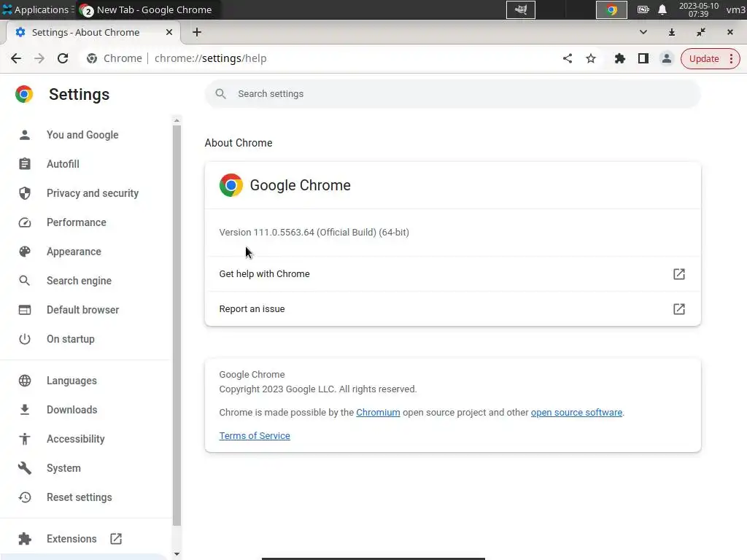Share this page via share icon
This screenshot has height=560, width=747.
tap(567, 58)
